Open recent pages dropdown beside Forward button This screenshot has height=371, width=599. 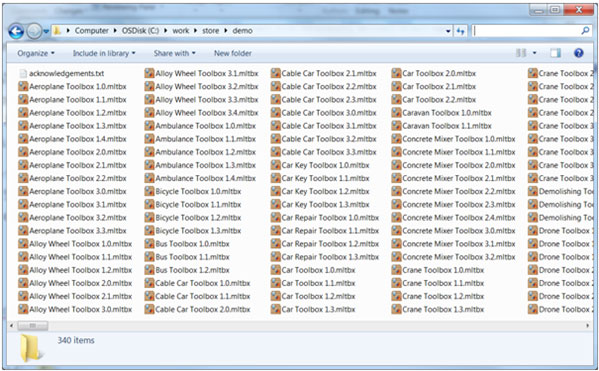coord(46,31)
